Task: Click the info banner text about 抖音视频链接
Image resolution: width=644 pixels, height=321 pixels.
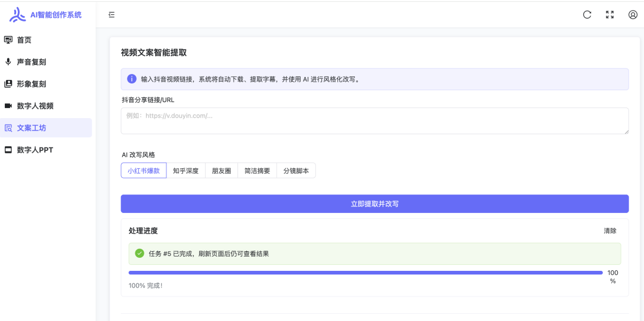Action: point(250,79)
